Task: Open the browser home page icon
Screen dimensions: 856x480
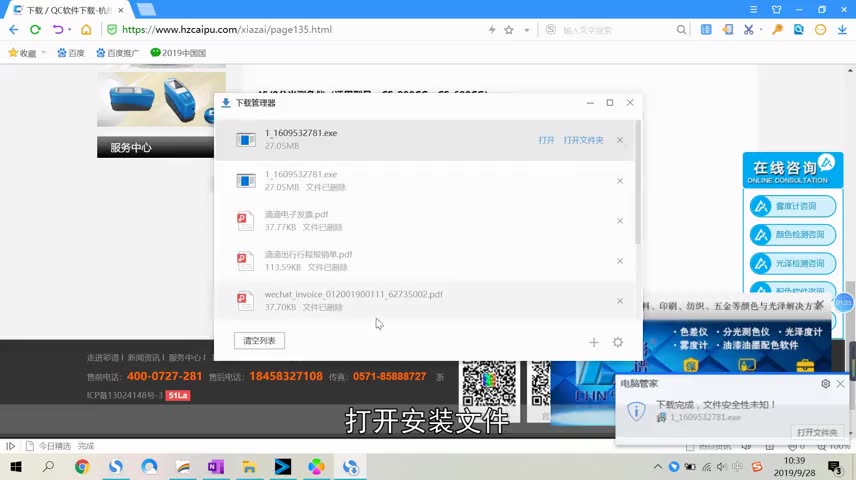Action: (86, 29)
